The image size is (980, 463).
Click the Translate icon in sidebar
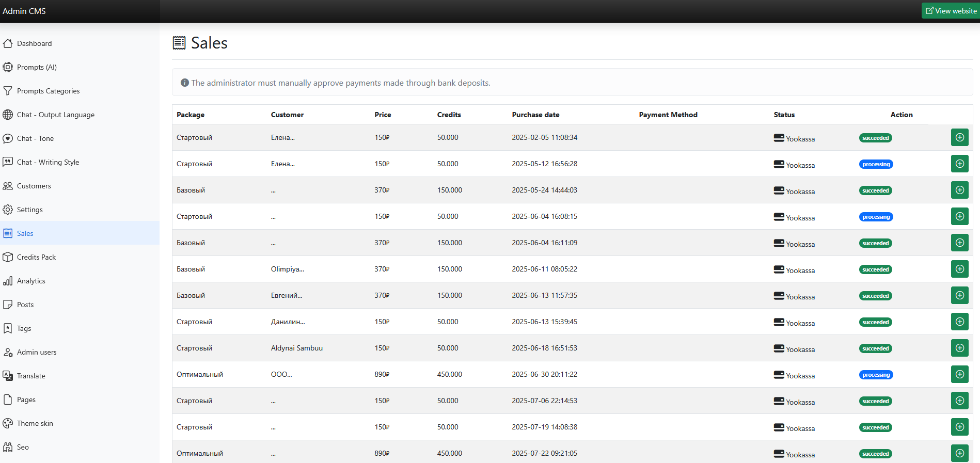point(8,376)
